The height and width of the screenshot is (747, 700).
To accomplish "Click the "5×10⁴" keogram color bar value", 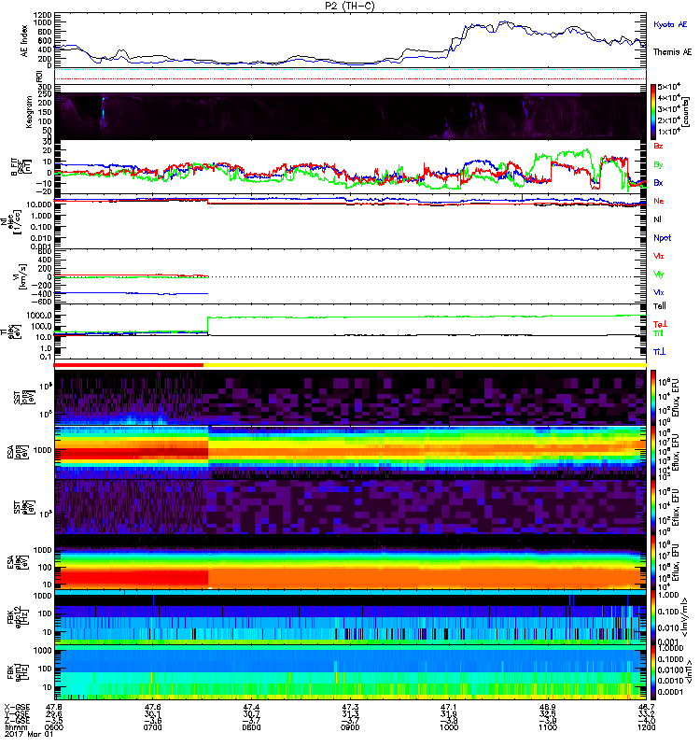I will pyautogui.click(x=669, y=87).
